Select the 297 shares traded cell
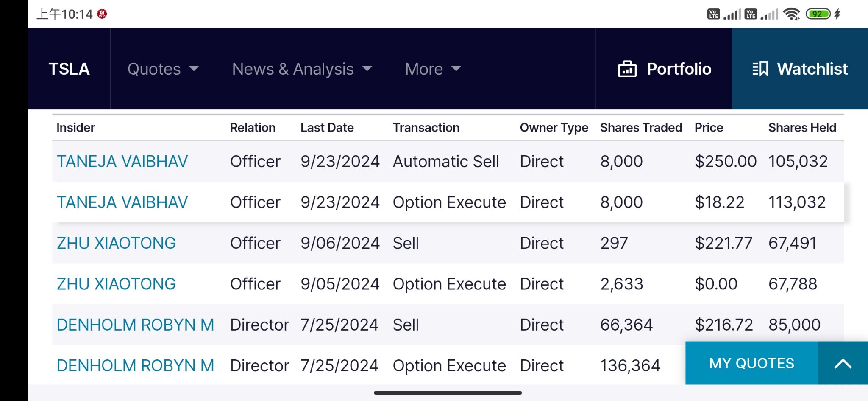Screen dimensions: 868x401 tap(614, 243)
